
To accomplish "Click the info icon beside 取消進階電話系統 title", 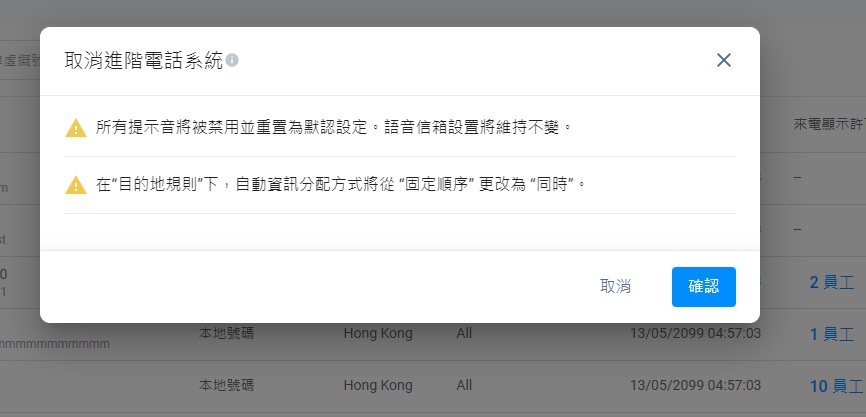I will tap(233, 60).
